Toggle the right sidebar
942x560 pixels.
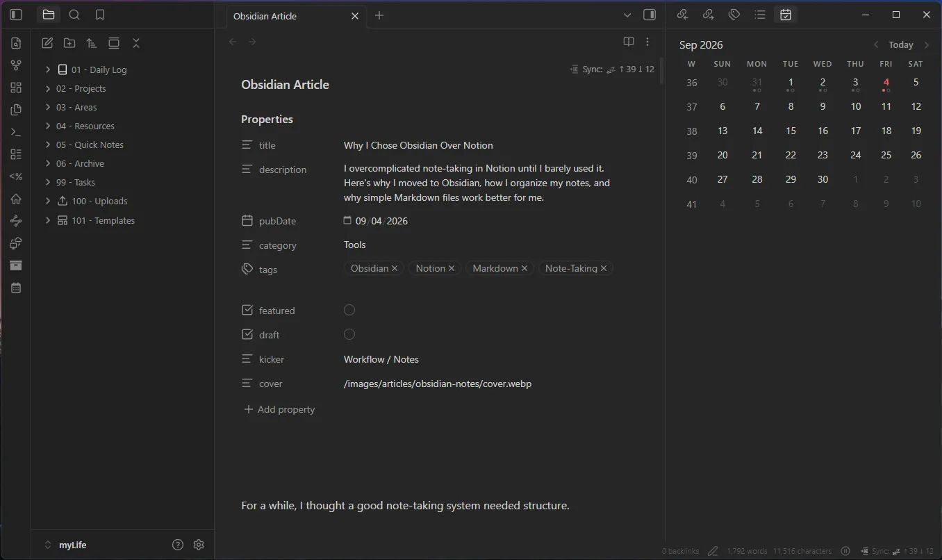pyautogui.click(x=650, y=15)
